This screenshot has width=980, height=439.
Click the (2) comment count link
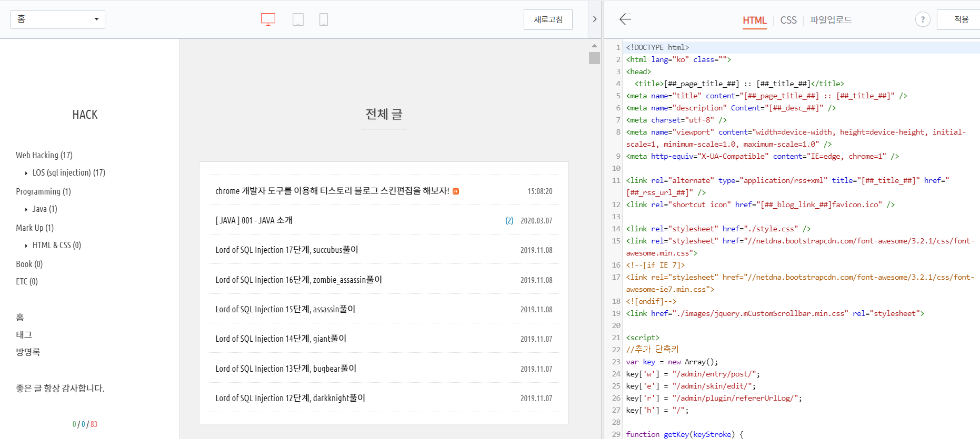pyautogui.click(x=509, y=221)
